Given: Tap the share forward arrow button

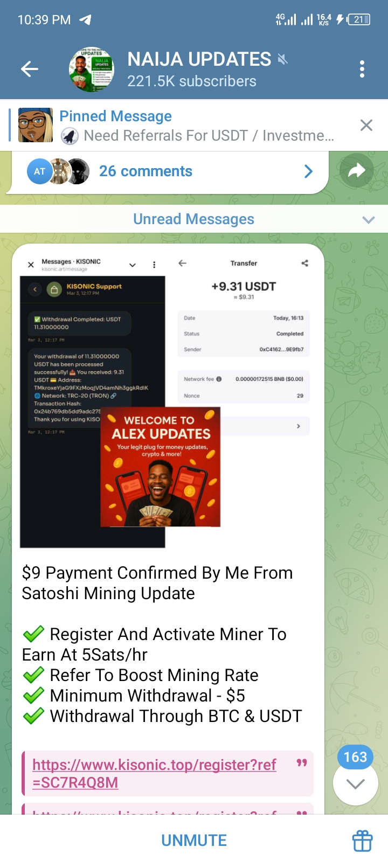Looking at the screenshot, I should coord(356,171).
